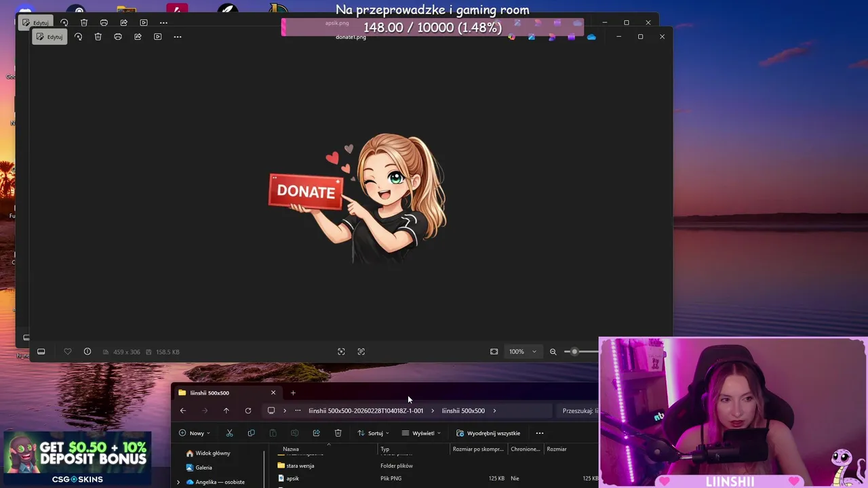This screenshot has width=868, height=488.
Task: Share from the apsik.png window
Action: click(123, 22)
